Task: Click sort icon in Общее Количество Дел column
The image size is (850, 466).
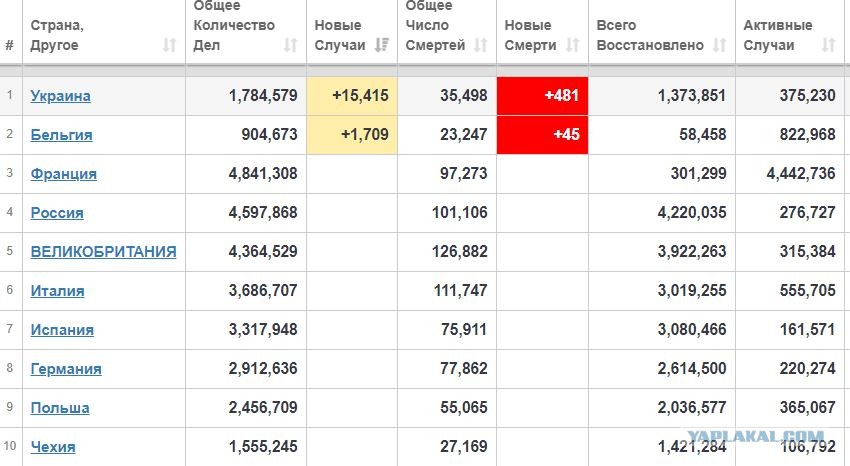Action: coord(291,45)
